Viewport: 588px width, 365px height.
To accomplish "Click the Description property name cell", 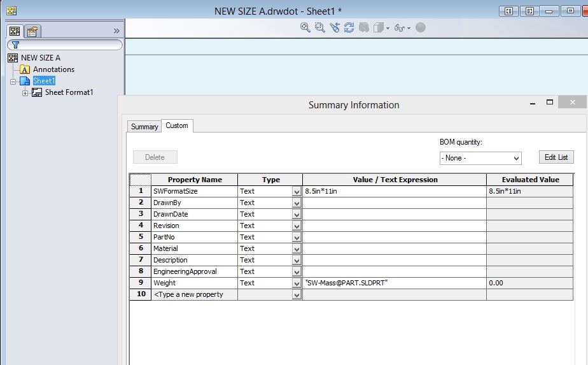I will (194, 260).
